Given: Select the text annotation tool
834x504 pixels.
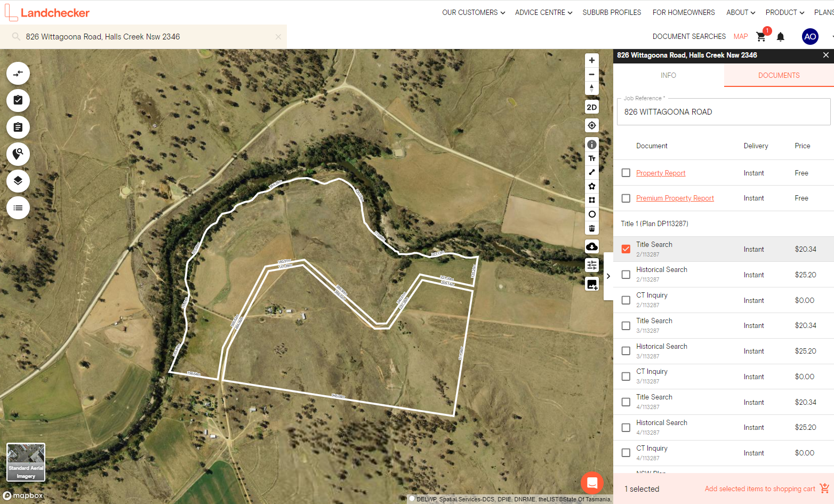Looking at the screenshot, I should [592, 158].
